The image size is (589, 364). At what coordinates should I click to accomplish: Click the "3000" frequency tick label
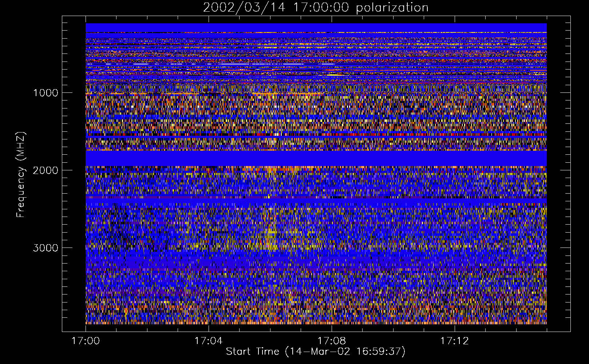pyautogui.click(x=46, y=248)
